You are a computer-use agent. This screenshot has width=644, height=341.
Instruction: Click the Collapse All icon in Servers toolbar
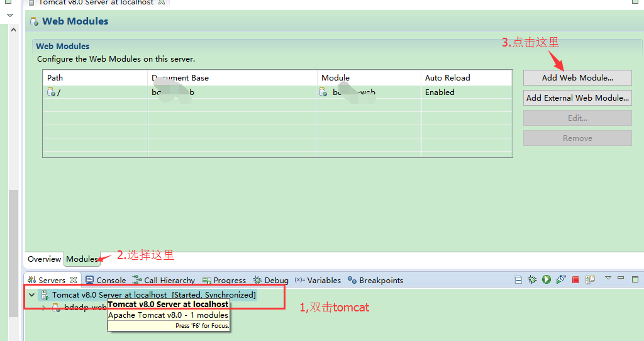tap(518, 280)
